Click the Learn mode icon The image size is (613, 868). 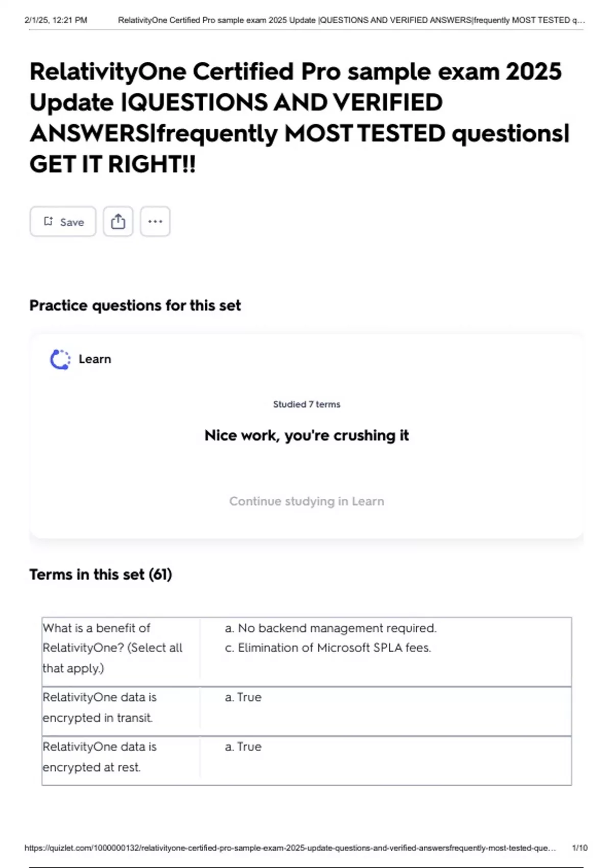point(60,359)
